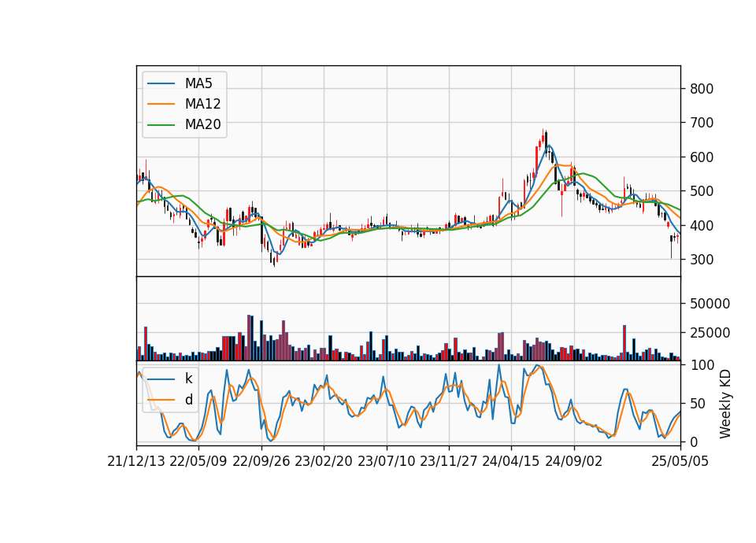Click the MA12 legend label
Screen dimensions: 756x543
pos(202,104)
